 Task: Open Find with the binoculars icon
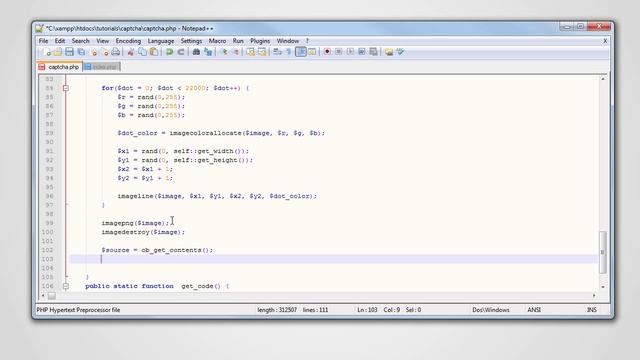pyautogui.click(x=196, y=52)
